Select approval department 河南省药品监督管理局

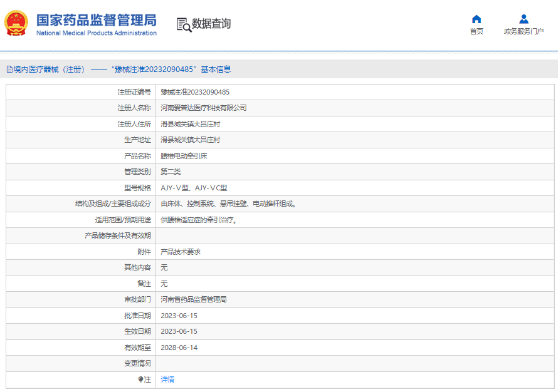[194, 299]
